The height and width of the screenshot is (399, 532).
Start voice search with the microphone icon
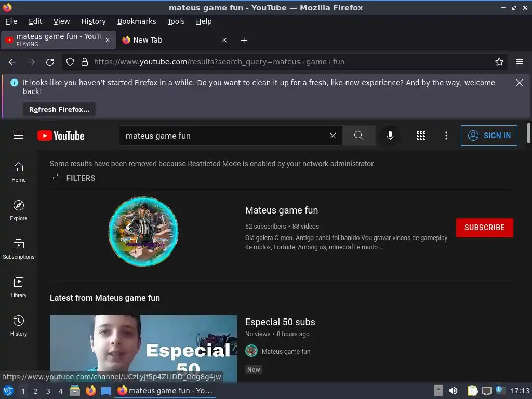click(390, 136)
